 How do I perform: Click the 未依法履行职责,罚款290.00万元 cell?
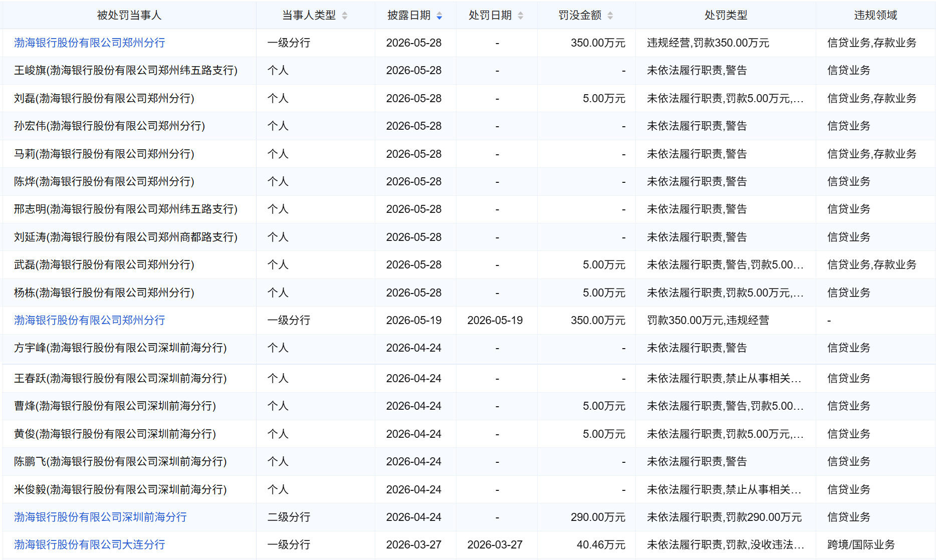(x=725, y=517)
